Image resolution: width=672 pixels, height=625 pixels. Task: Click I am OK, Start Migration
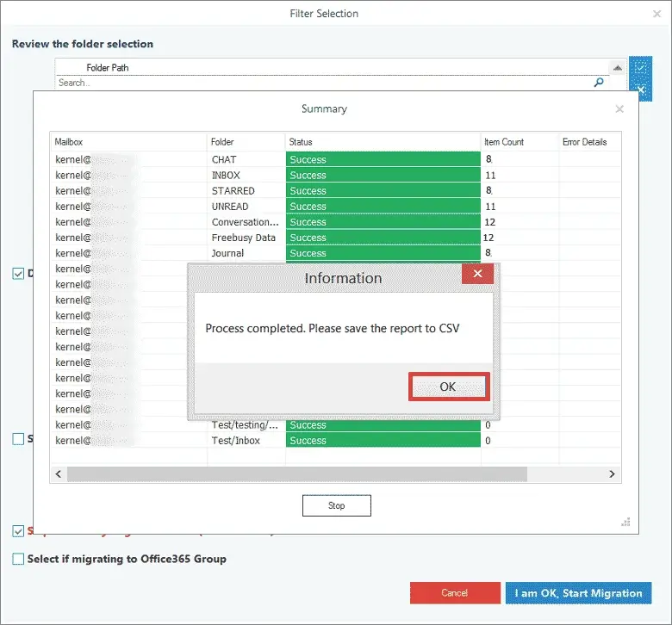(x=579, y=593)
